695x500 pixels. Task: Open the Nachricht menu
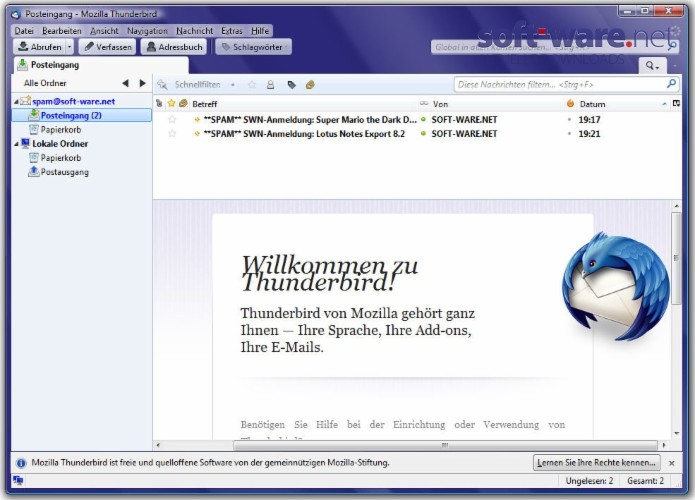pos(195,31)
